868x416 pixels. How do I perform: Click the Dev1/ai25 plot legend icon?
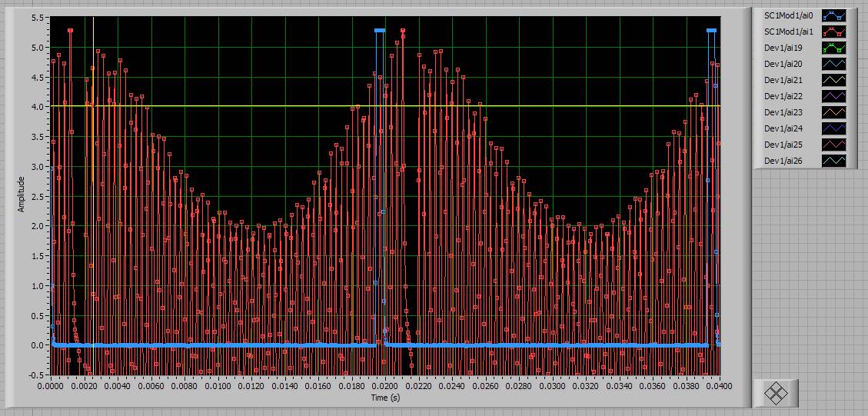(x=833, y=145)
